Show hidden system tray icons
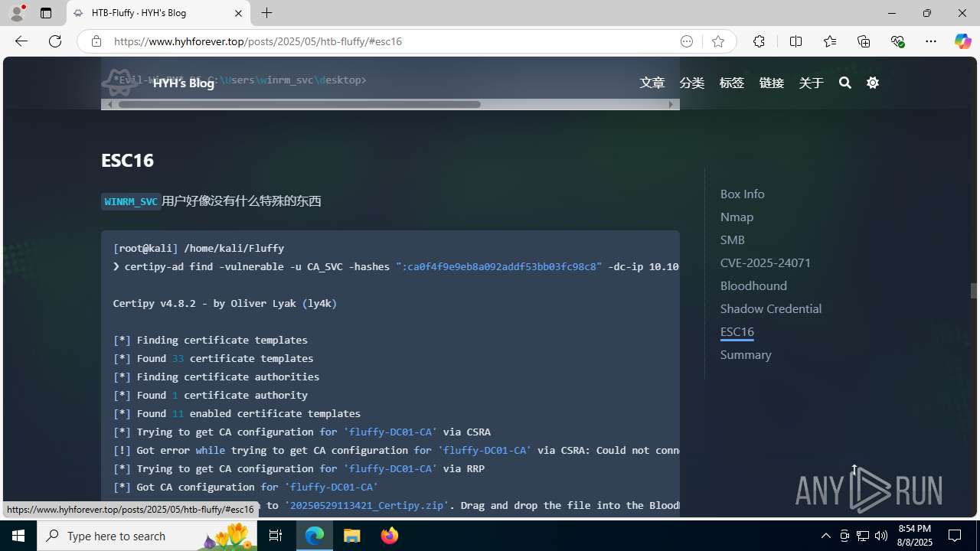Viewport: 980px width, 551px height. point(825,536)
